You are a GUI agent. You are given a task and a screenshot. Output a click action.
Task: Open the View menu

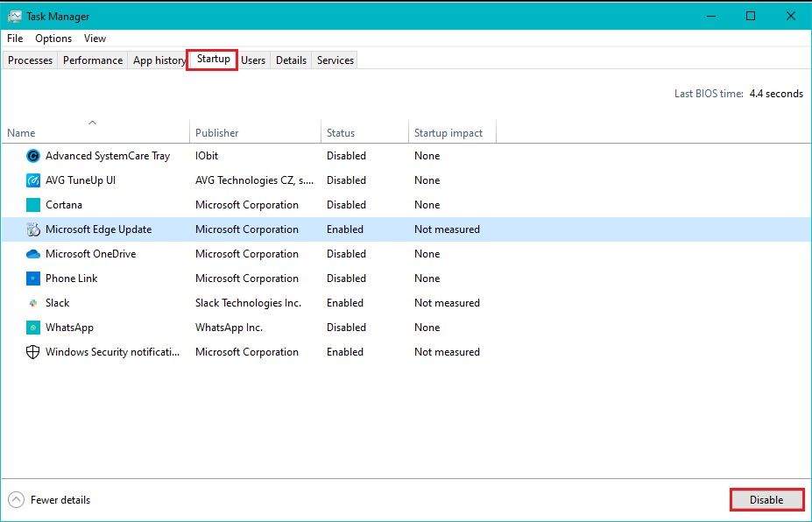(x=95, y=39)
